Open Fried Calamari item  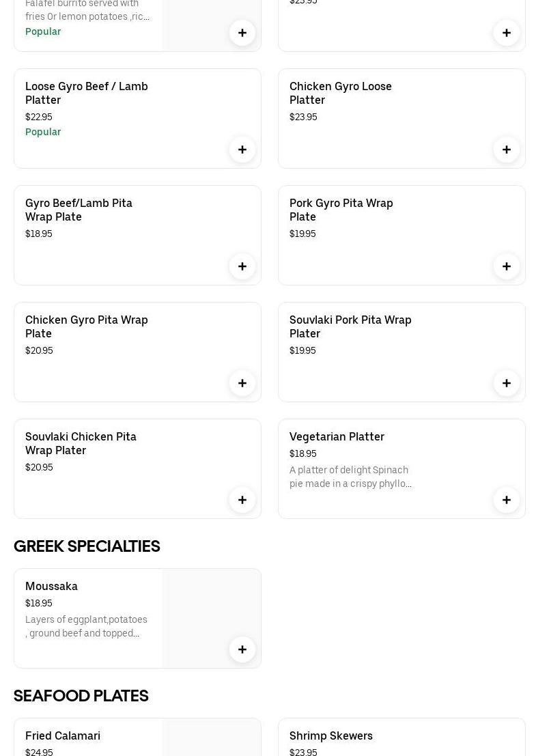[x=63, y=736]
